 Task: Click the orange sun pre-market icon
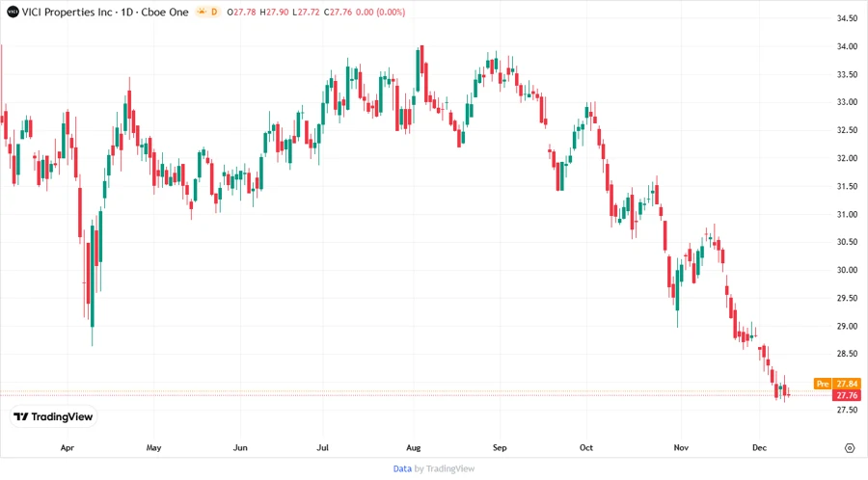[202, 12]
